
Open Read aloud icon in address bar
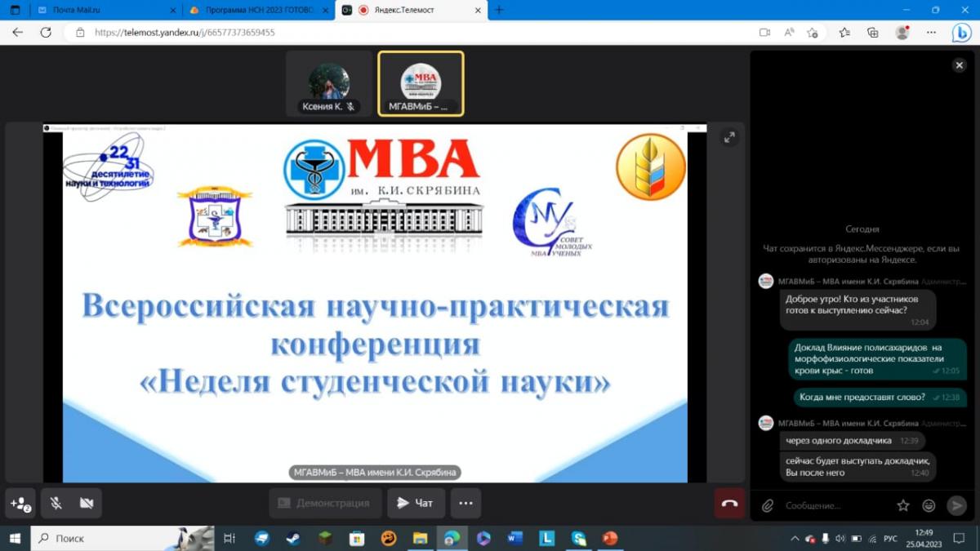[789, 33]
